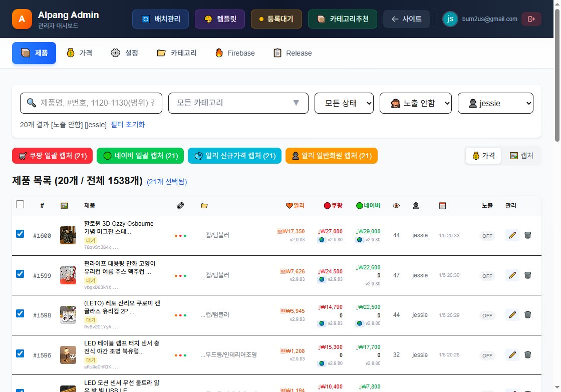Switch to the Firebase tab
Viewport: 561px width, 392px height.
click(x=234, y=53)
